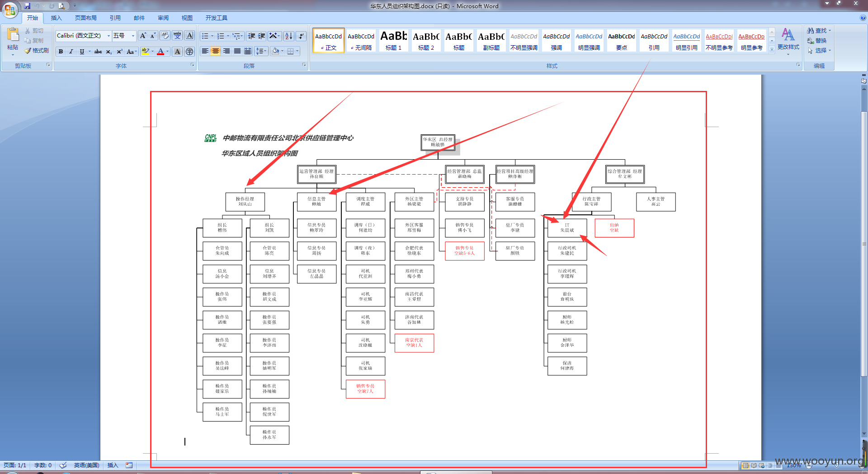
Task: Click the spelling check status icon
Action: [x=63, y=465]
